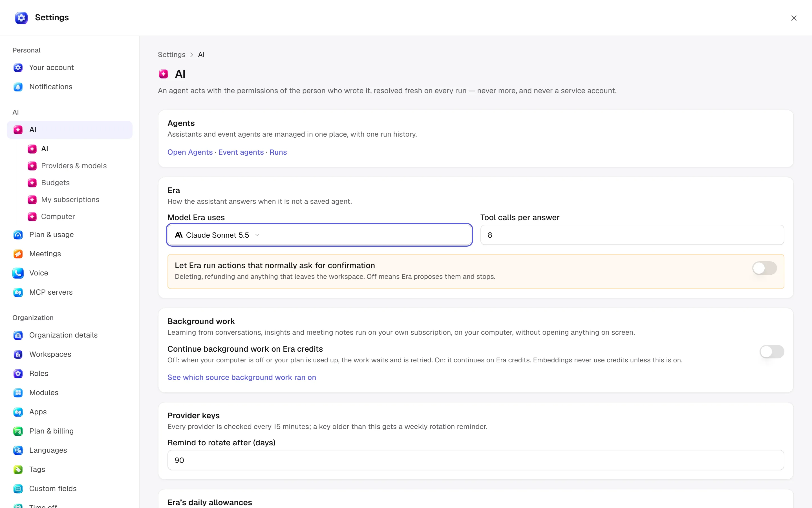This screenshot has width=812, height=508.
Task: Click the Voice phone icon
Action: click(x=18, y=273)
